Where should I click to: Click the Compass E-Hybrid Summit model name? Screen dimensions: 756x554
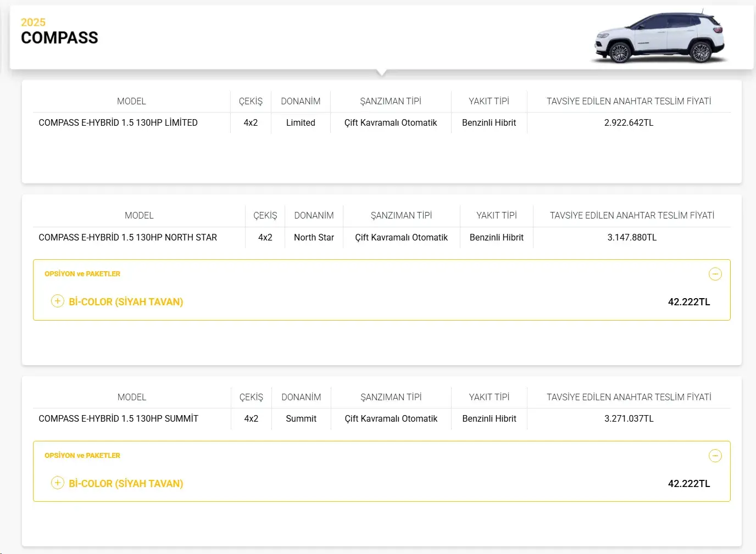pos(118,418)
